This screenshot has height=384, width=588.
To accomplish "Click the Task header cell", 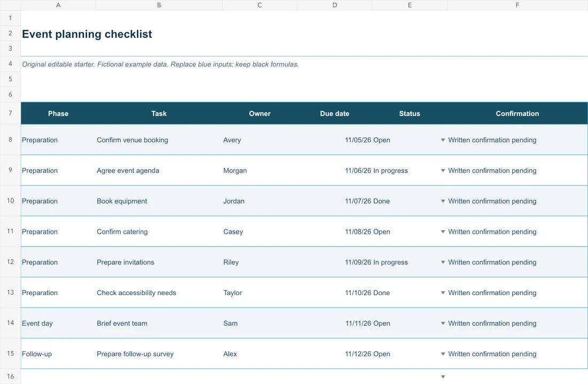I will [x=159, y=113].
